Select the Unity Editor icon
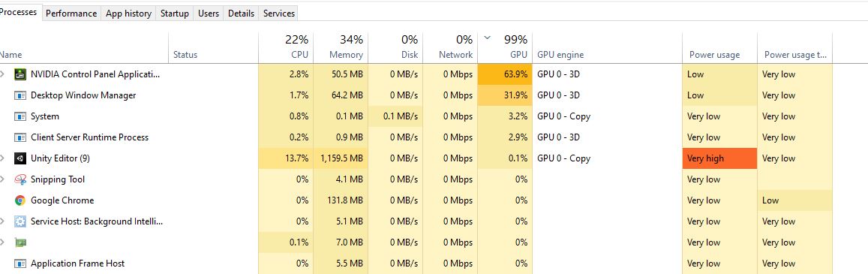Viewport: 868px width, 274px height. (x=20, y=158)
